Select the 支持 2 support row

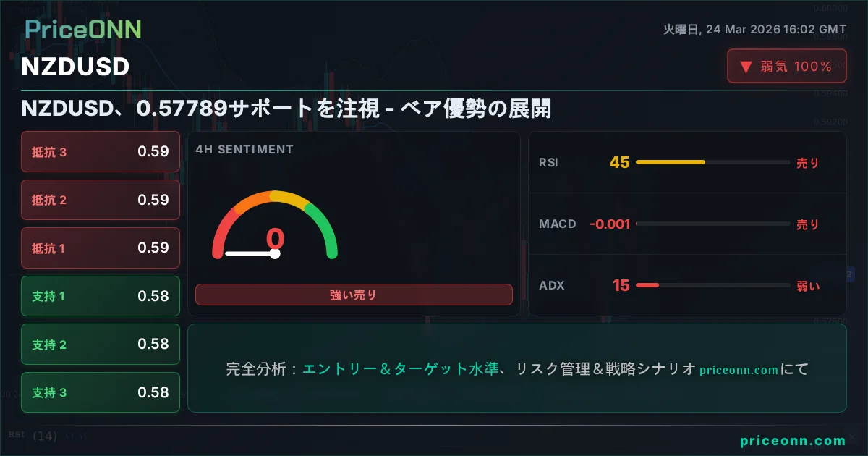[x=101, y=345]
